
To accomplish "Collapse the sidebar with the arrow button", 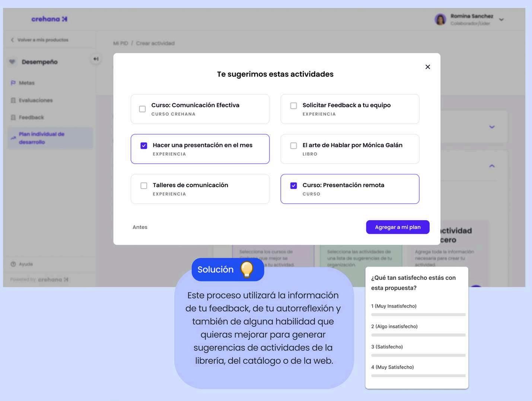I will (96, 59).
